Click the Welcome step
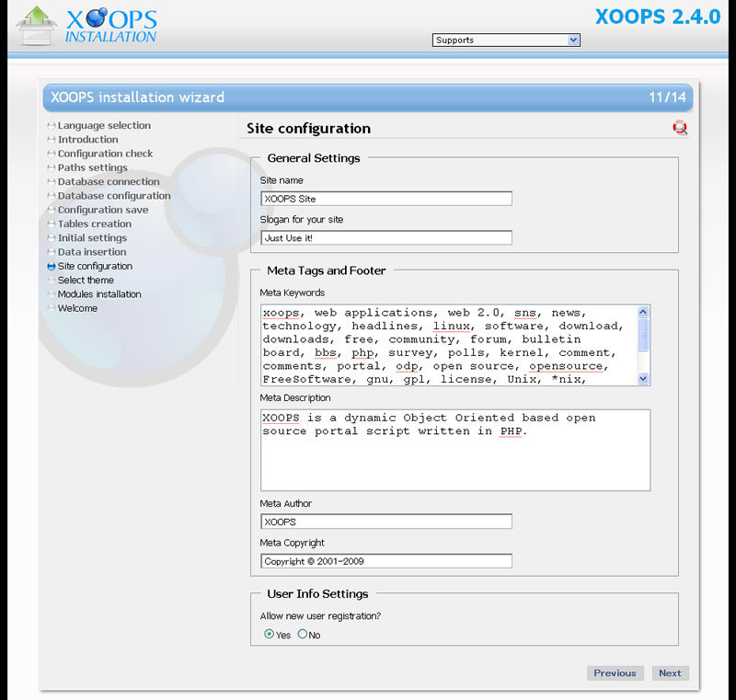Screen dimensions: 736x700 (x=77, y=308)
